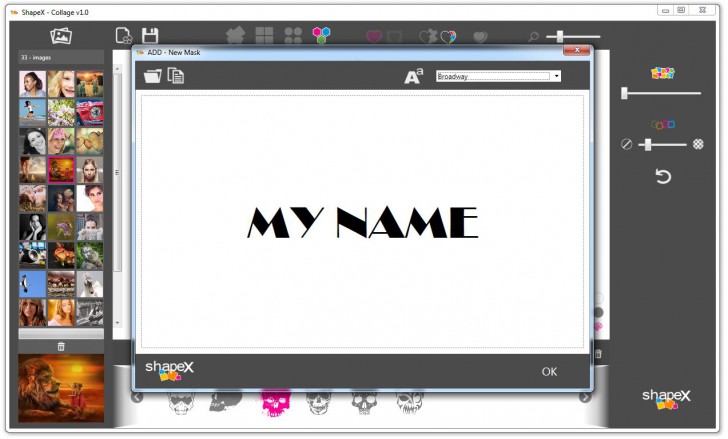Screen dimensions: 728x439
Task: Adjust the spacing slider between circle icons
Action: 662,145
